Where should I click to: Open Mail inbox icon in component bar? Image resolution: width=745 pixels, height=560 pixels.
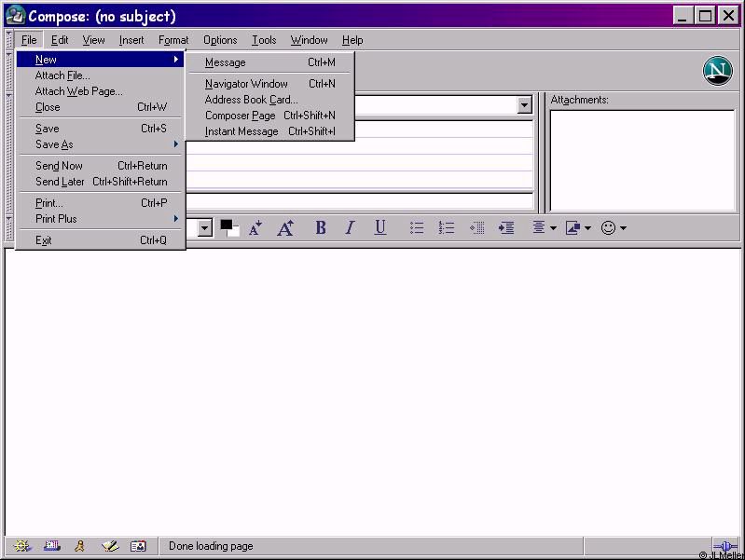(52, 546)
